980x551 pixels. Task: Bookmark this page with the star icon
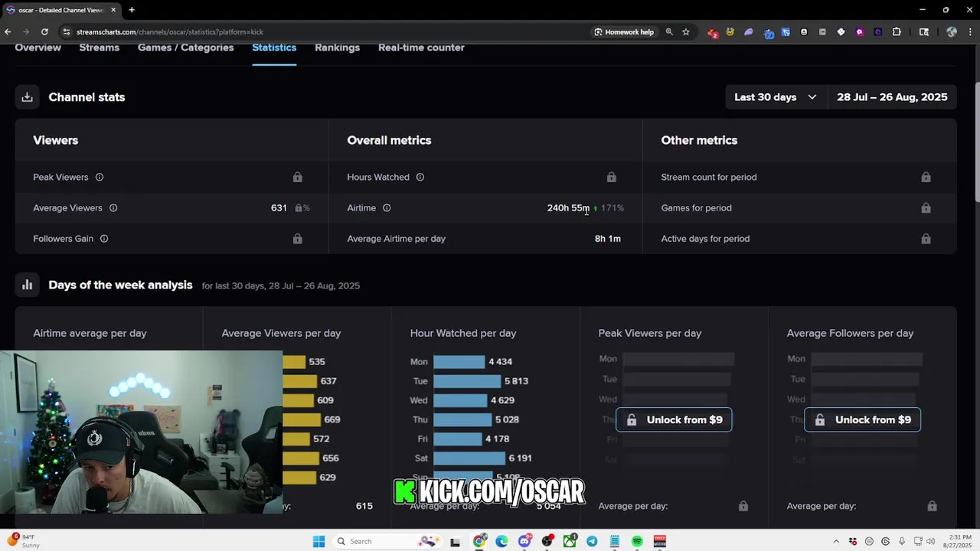[686, 32]
